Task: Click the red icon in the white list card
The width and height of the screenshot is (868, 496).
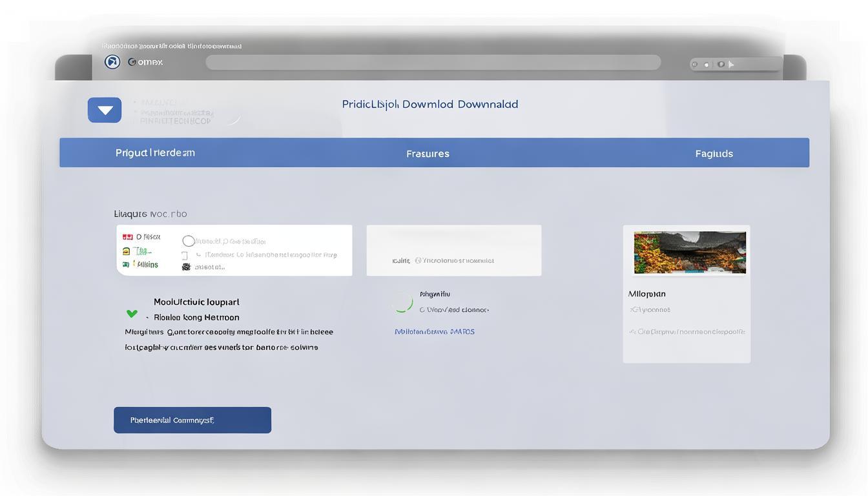Action: (x=127, y=237)
